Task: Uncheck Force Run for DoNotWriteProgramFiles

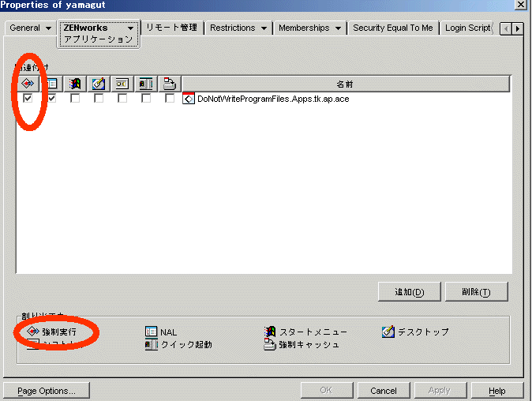Action: pos(28,99)
